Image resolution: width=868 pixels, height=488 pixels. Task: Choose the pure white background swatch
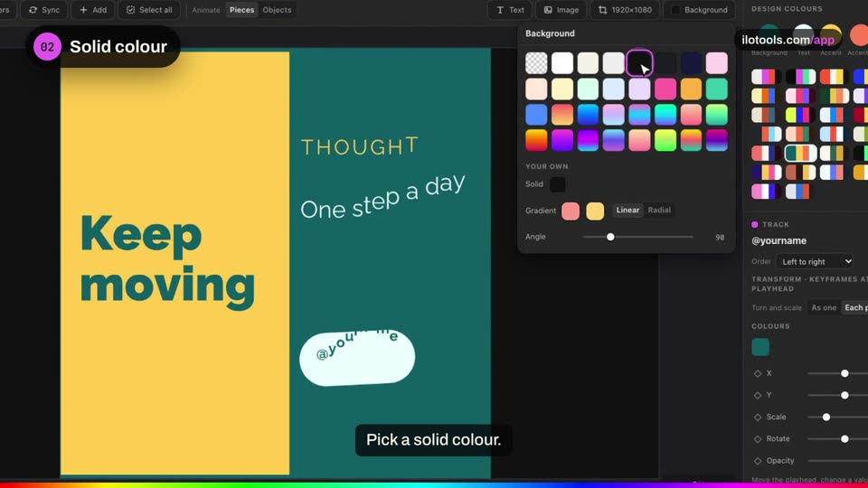click(561, 63)
